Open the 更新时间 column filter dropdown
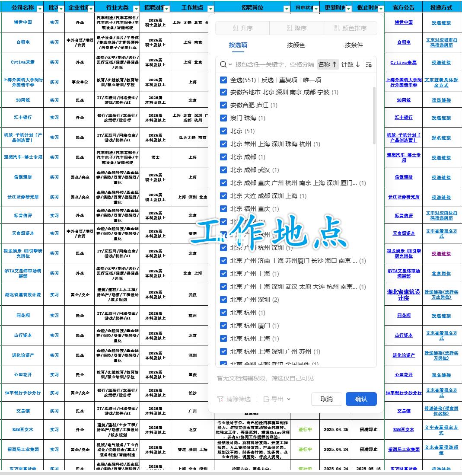The width and height of the screenshot is (462, 476). pos(348,9)
